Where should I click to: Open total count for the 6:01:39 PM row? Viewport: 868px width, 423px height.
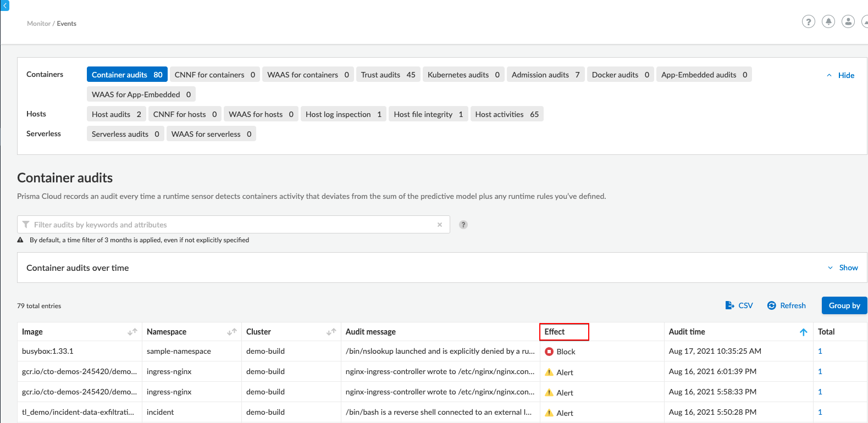click(820, 371)
